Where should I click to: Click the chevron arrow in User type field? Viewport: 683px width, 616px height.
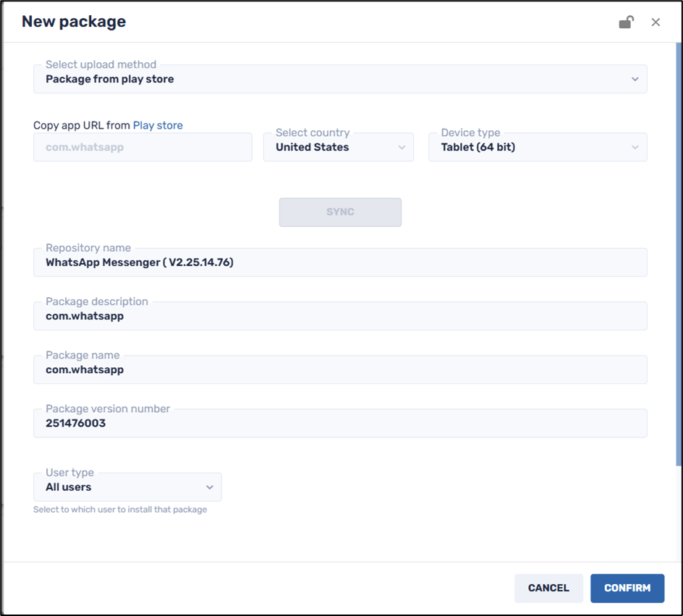[210, 487]
